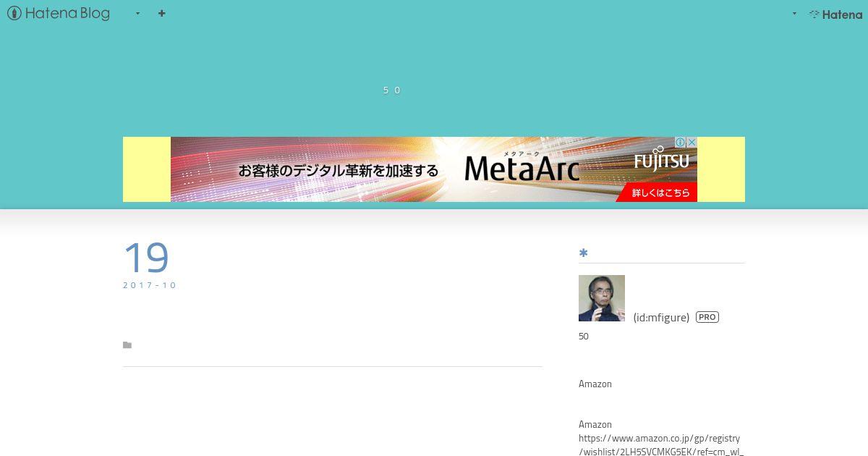Screen dimensions: 868x456
Task: Open the Hatena Blog logo link
Action: coord(59,13)
